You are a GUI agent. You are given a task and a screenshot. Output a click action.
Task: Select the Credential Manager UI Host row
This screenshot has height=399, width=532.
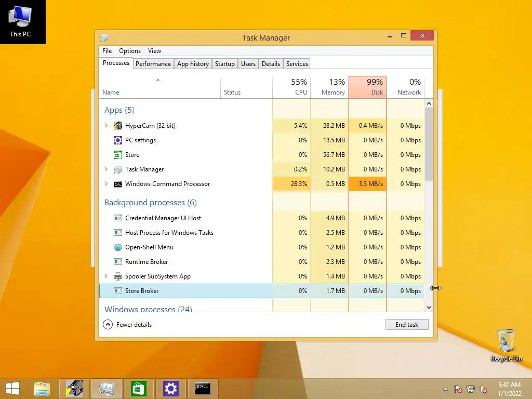[x=262, y=218]
